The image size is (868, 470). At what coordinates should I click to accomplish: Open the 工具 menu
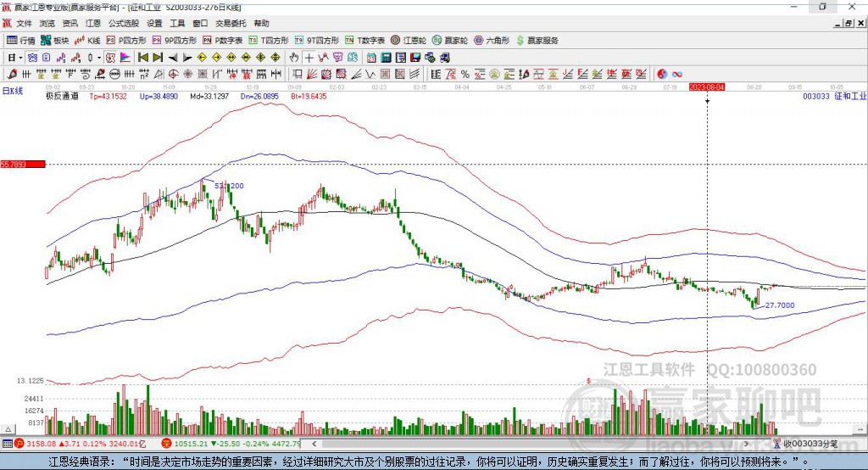click(177, 23)
